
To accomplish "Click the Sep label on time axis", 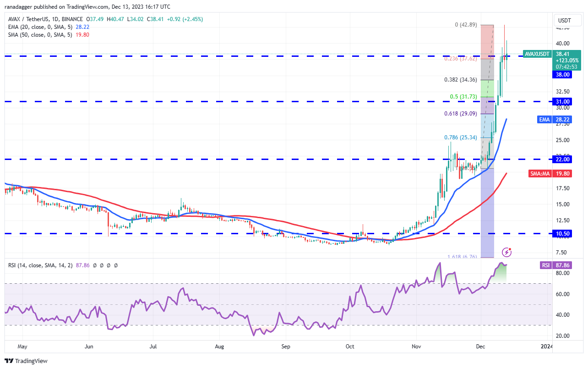I will [286, 347].
